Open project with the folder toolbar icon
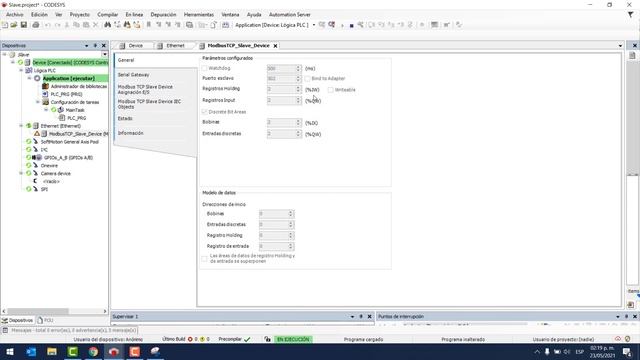 (x=14, y=25)
